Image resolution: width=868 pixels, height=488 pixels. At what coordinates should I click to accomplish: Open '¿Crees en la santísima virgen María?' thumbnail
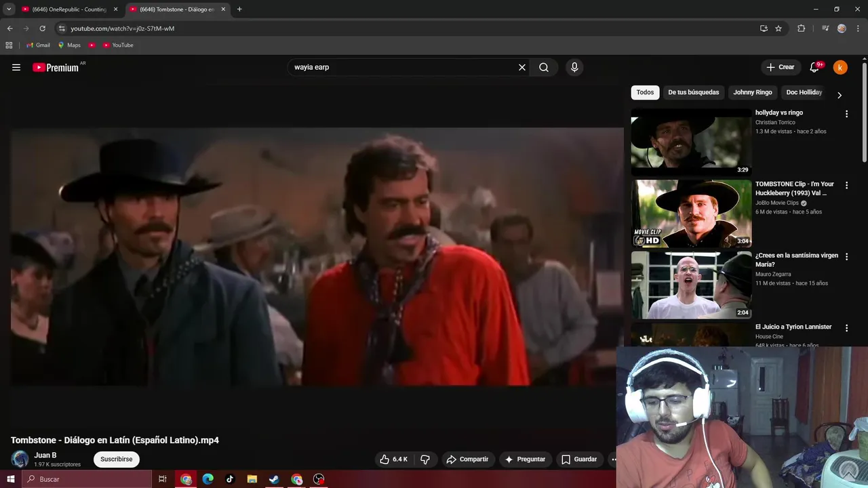point(691,285)
